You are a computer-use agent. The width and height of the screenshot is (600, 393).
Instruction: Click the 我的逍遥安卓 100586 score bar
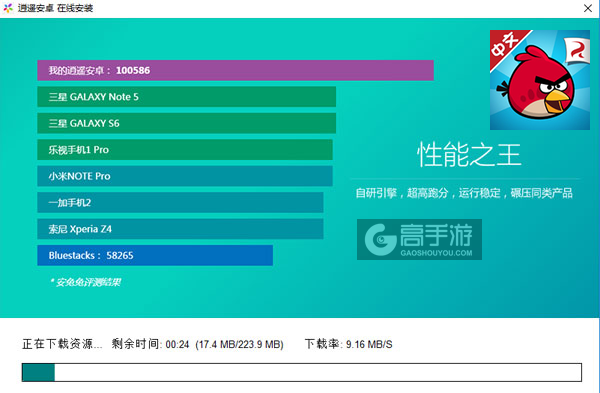point(235,70)
